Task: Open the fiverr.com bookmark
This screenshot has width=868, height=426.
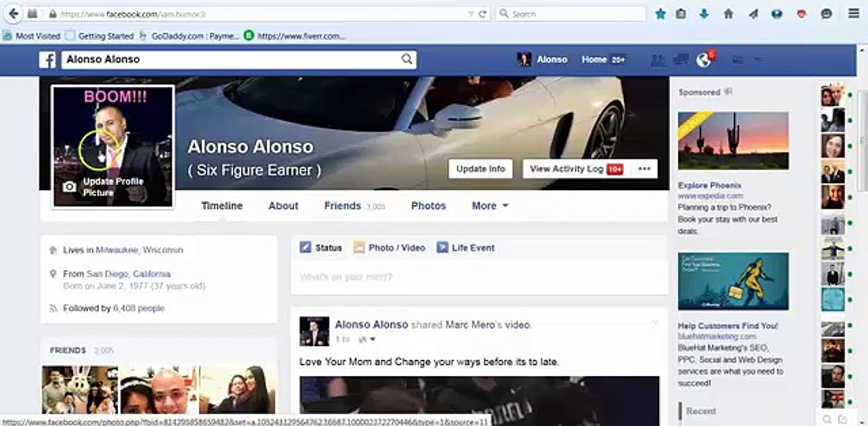Action: point(295,35)
